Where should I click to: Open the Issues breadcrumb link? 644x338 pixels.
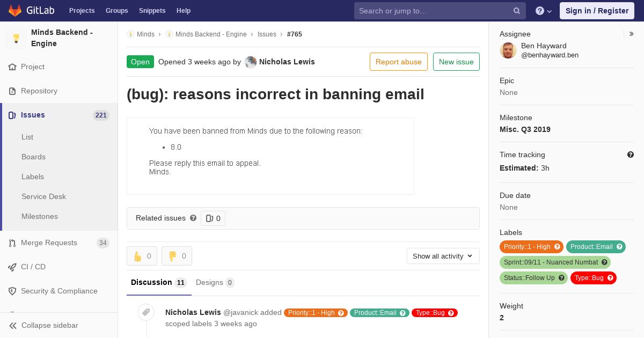click(267, 34)
